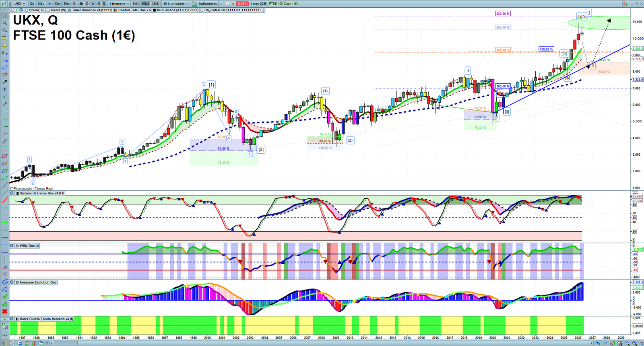The height and width of the screenshot is (346, 644).
Task: Click the Indicadores button
Action: (208, 4)
